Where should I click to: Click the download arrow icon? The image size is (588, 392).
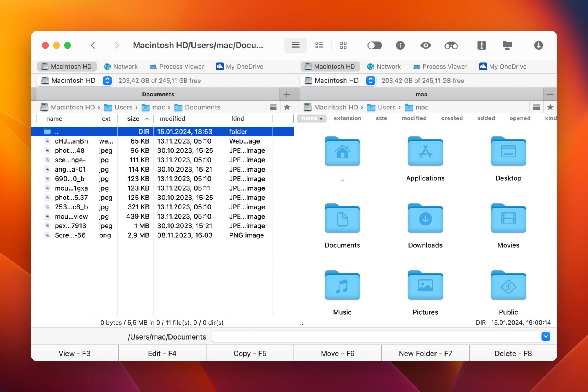539,45
